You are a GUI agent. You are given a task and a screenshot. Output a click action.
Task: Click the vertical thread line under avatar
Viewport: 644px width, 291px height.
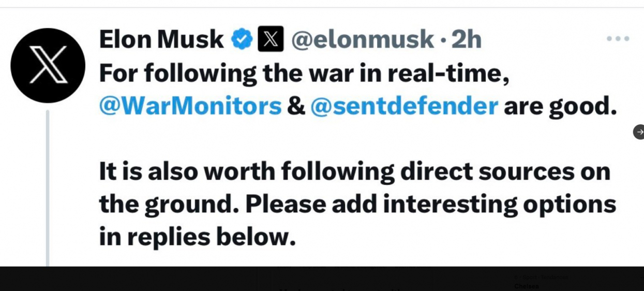coord(48,188)
